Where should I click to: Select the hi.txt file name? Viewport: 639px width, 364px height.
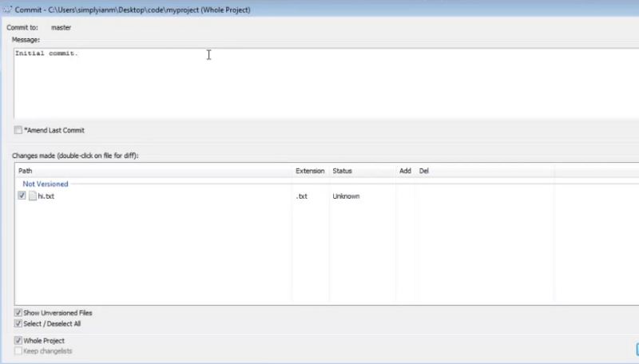(x=46, y=196)
